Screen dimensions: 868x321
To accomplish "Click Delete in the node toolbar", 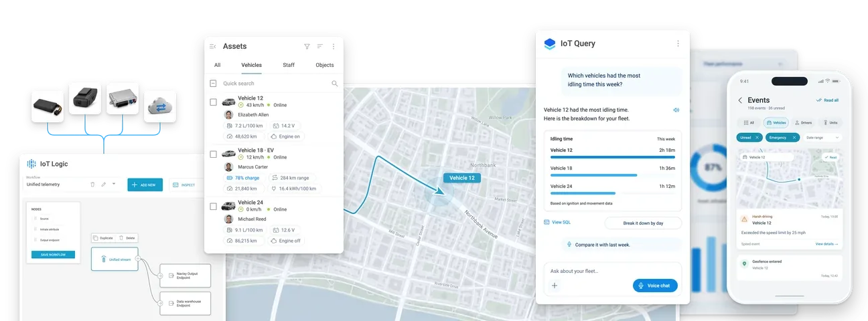I will click(127, 237).
